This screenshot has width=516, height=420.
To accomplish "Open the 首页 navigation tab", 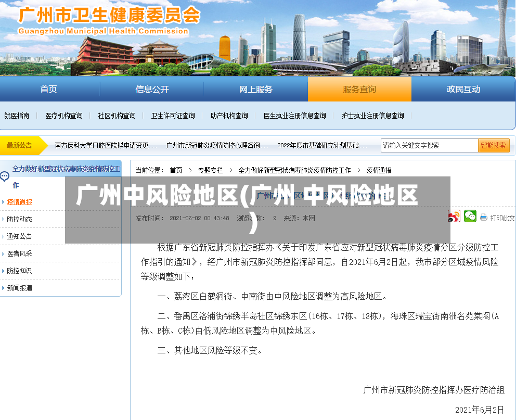I will pyautogui.click(x=48, y=89).
